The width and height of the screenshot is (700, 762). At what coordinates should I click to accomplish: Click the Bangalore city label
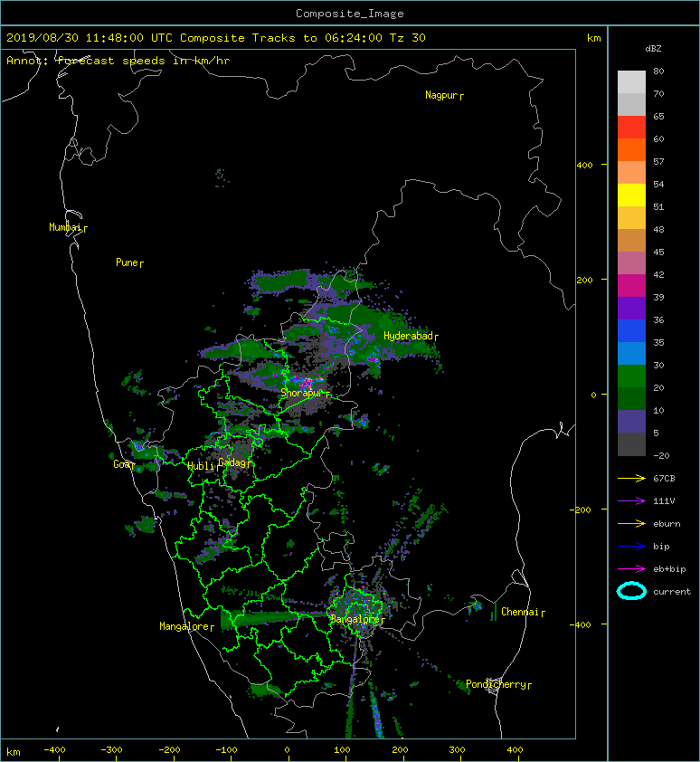click(x=357, y=620)
